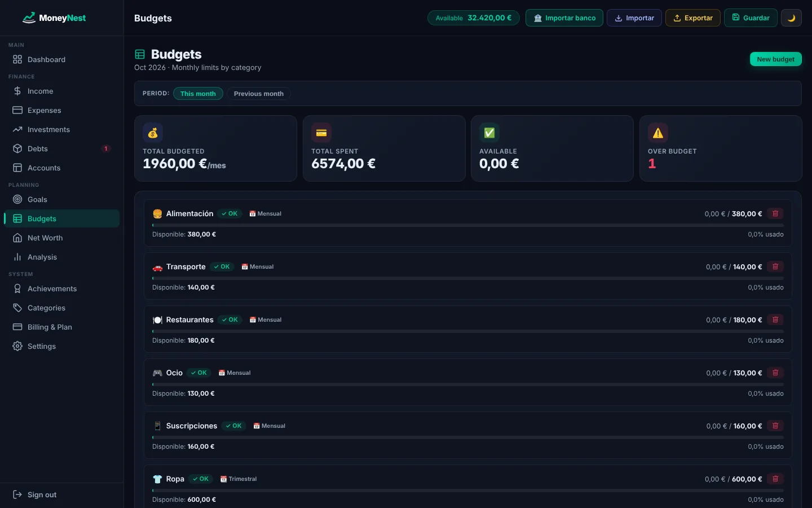The height and width of the screenshot is (508, 812).
Task: Click the green checkmark icon on Available card
Action: pyautogui.click(x=489, y=133)
